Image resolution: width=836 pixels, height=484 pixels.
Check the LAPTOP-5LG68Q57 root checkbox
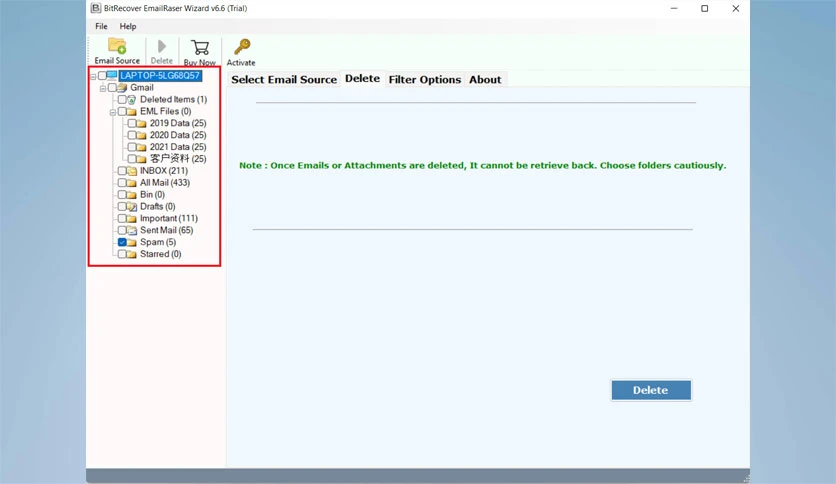pos(102,76)
